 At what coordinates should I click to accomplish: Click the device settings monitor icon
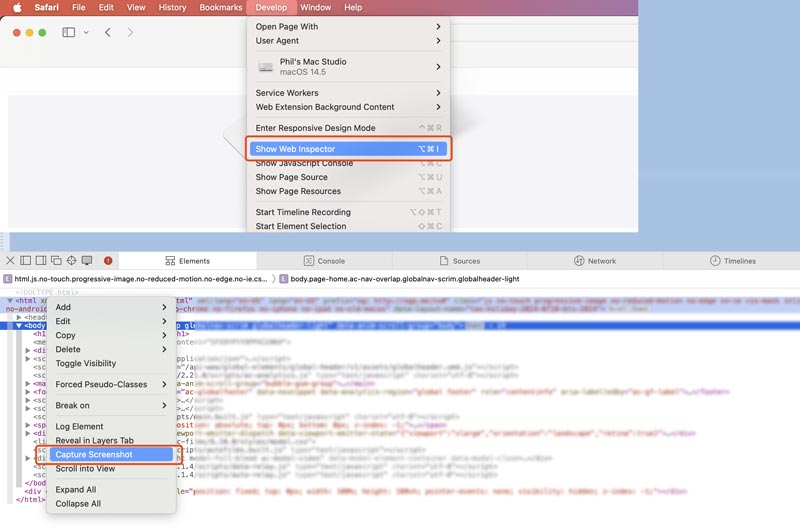[87, 261]
